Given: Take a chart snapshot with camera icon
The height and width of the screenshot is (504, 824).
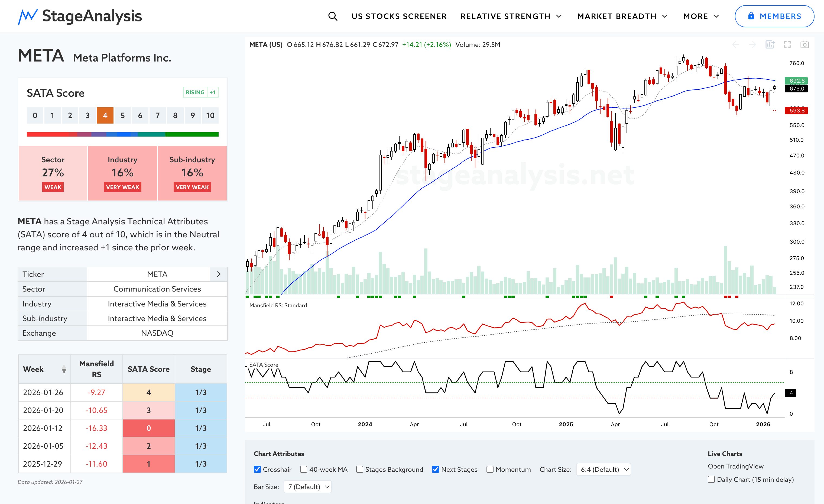Looking at the screenshot, I should 804,44.
